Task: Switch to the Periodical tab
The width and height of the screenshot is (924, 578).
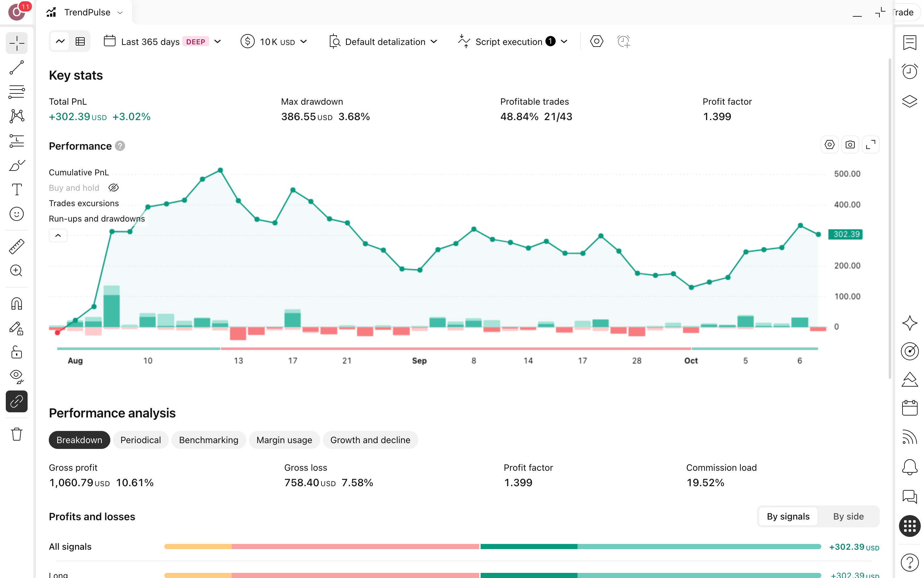Action: (x=141, y=440)
